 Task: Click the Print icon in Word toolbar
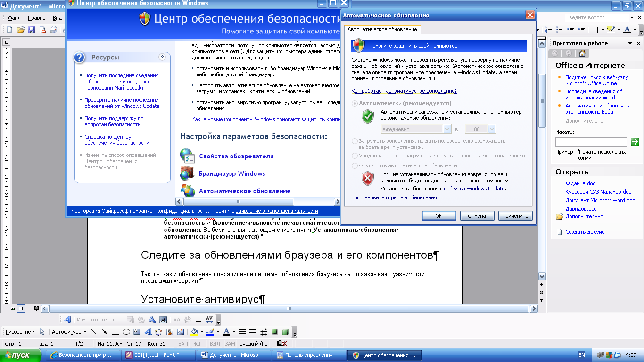coord(53,30)
